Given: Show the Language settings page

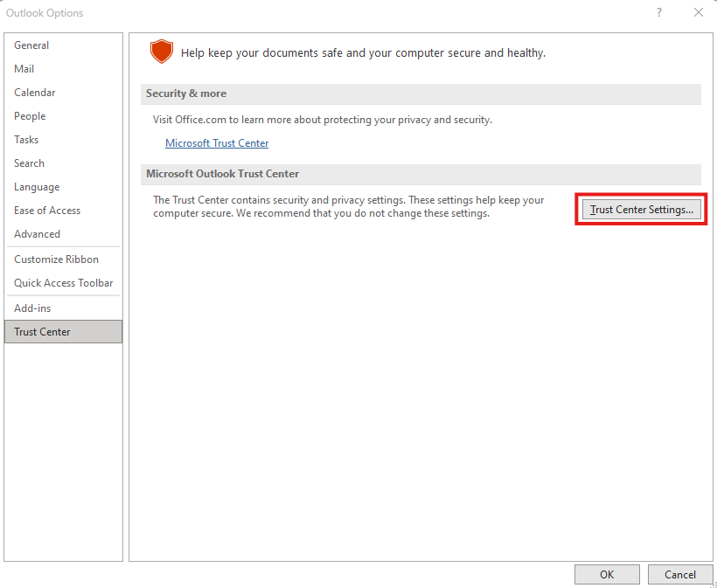Looking at the screenshot, I should pyautogui.click(x=37, y=187).
